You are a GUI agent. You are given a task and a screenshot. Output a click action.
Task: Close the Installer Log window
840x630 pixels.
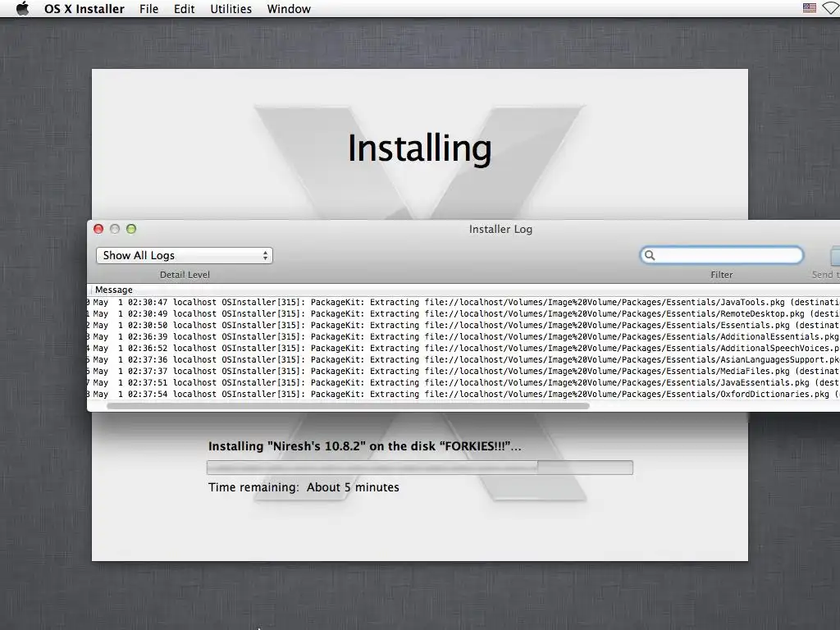[98, 230]
